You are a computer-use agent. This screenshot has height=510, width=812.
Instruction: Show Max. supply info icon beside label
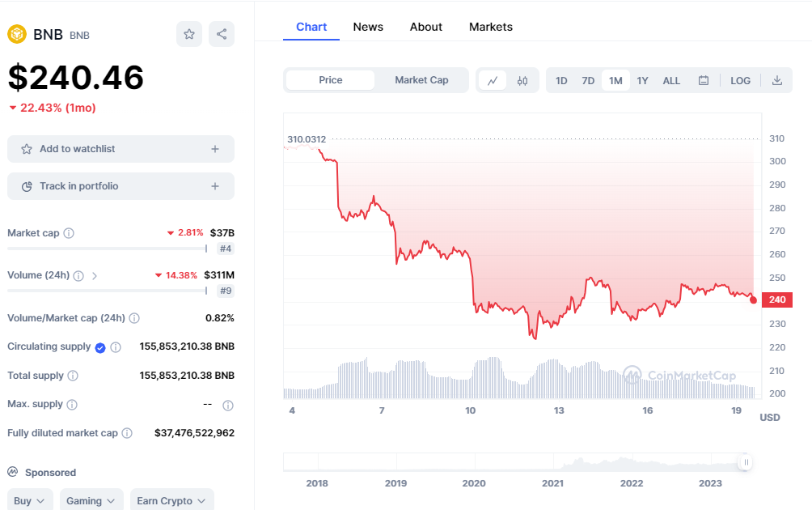[72, 405]
